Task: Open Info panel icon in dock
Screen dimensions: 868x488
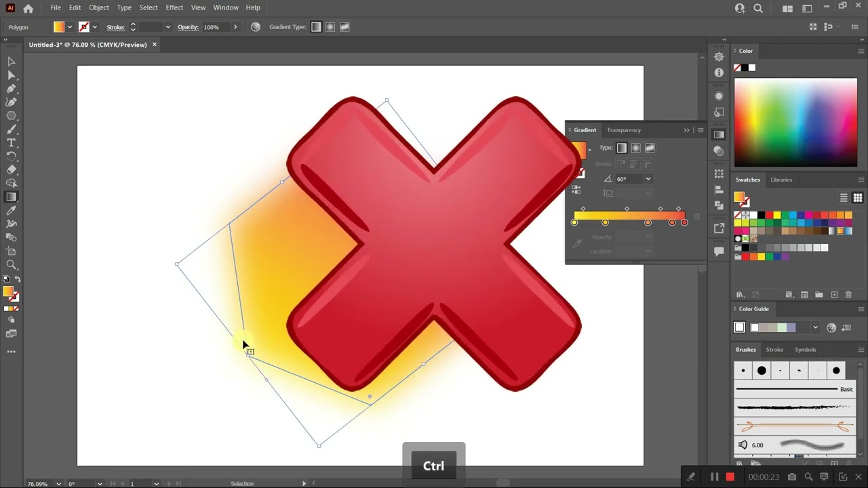Action: 719,73
